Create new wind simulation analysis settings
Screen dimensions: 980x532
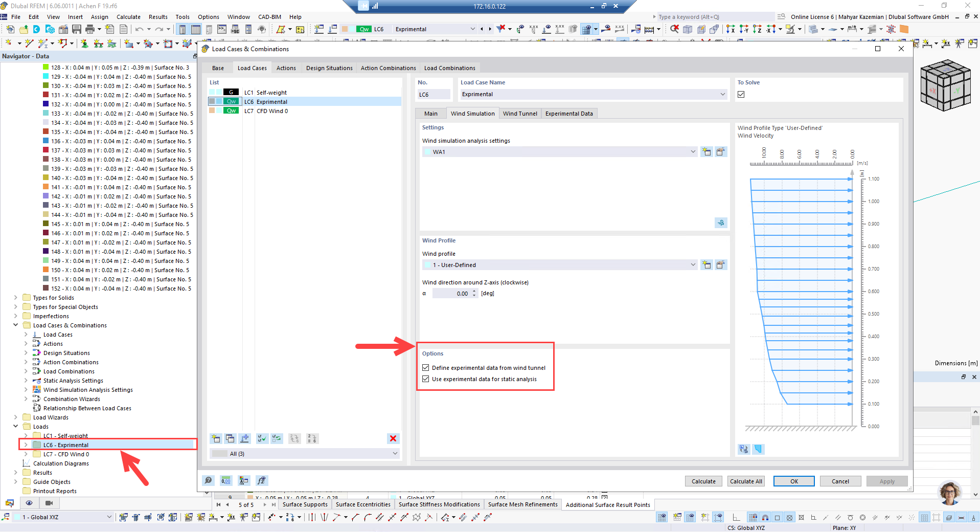706,152
